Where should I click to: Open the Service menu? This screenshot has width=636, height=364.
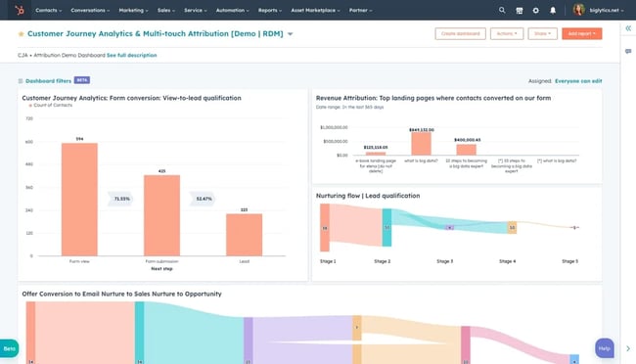[x=195, y=10]
